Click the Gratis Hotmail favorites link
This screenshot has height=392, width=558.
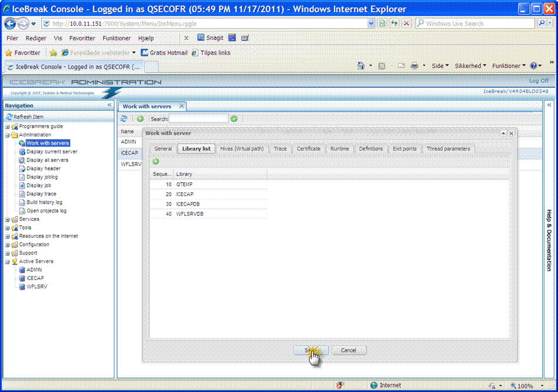[x=164, y=53]
